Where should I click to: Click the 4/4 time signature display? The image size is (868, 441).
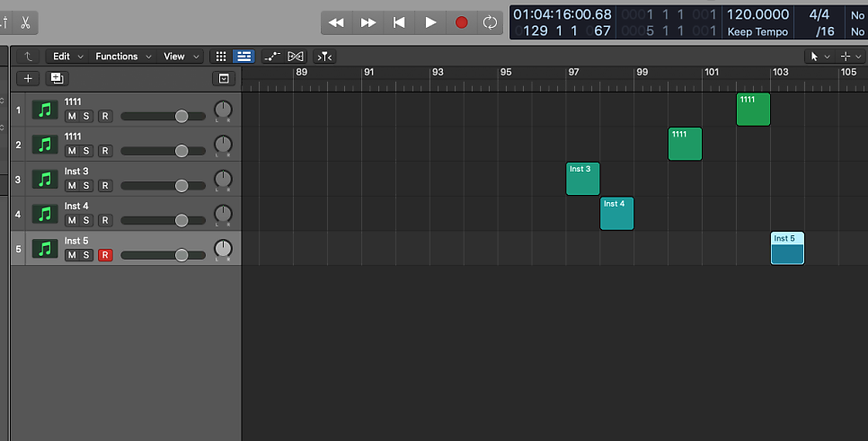tap(819, 14)
